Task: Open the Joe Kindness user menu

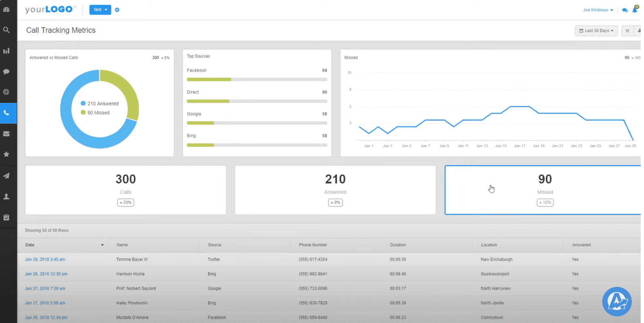Action: (598, 10)
